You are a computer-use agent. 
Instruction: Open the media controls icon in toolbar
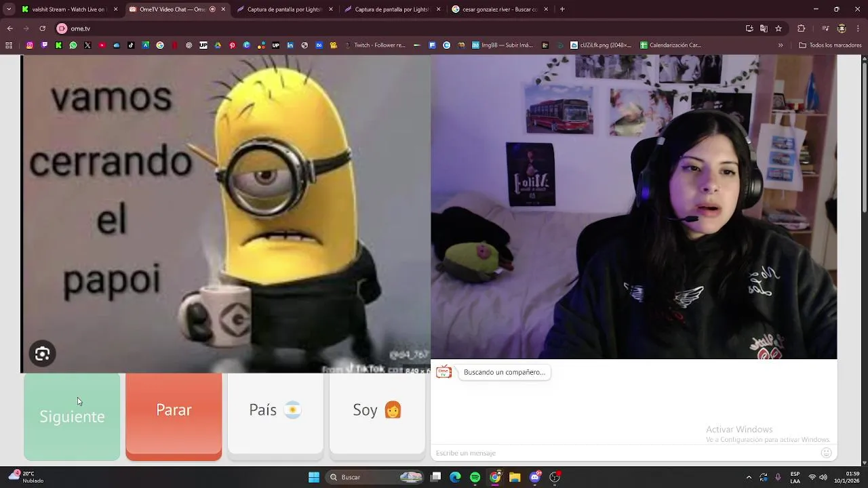pos(825,28)
